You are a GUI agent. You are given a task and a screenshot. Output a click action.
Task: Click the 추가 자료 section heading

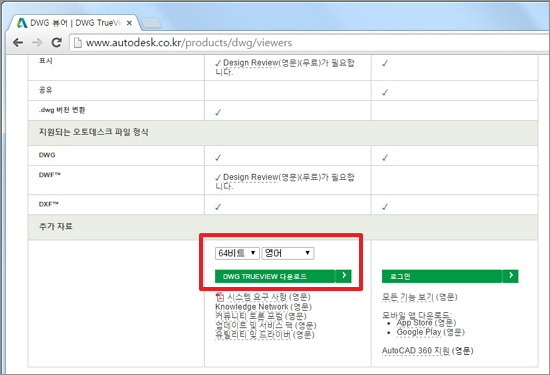coord(55,226)
